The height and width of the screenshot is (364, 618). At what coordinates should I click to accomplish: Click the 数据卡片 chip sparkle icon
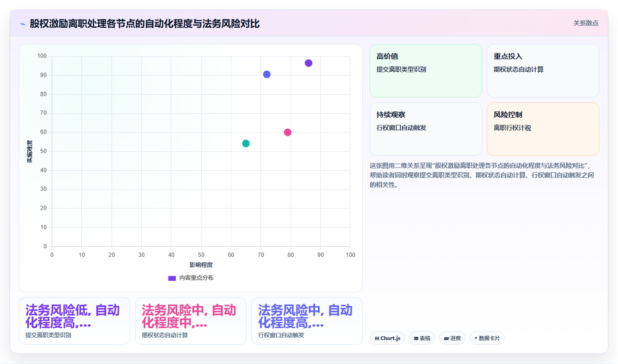point(476,338)
